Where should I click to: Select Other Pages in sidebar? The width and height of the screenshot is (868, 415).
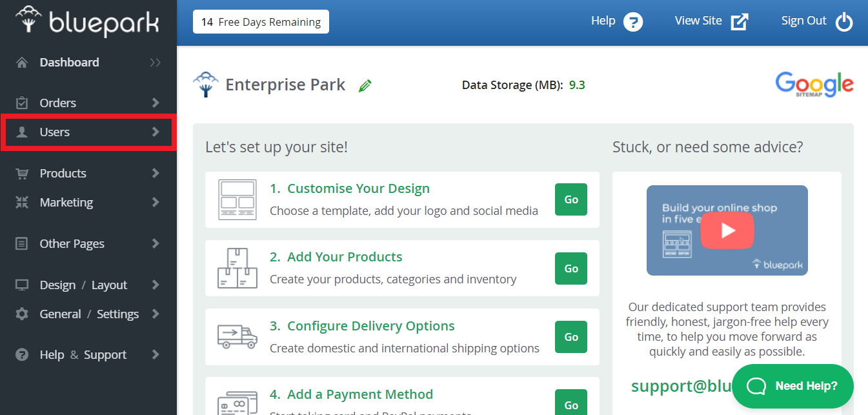72,243
